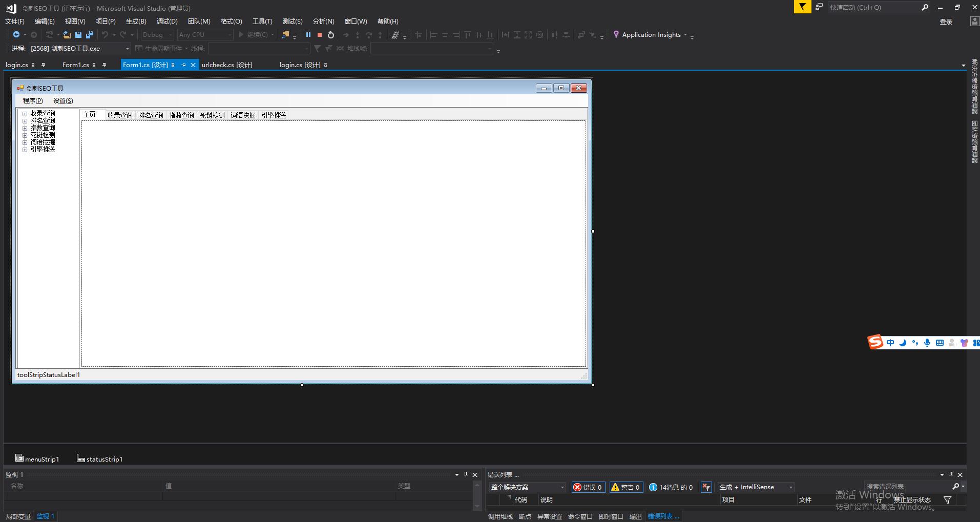The image size is (980, 522).
Task: Pin the Watch 1 panel
Action: [x=466, y=474]
